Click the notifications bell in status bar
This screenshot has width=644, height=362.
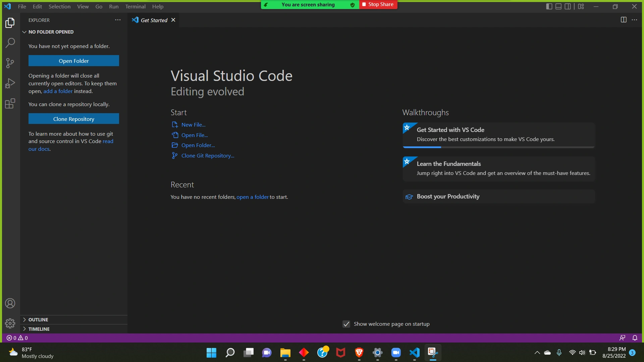click(x=635, y=338)
